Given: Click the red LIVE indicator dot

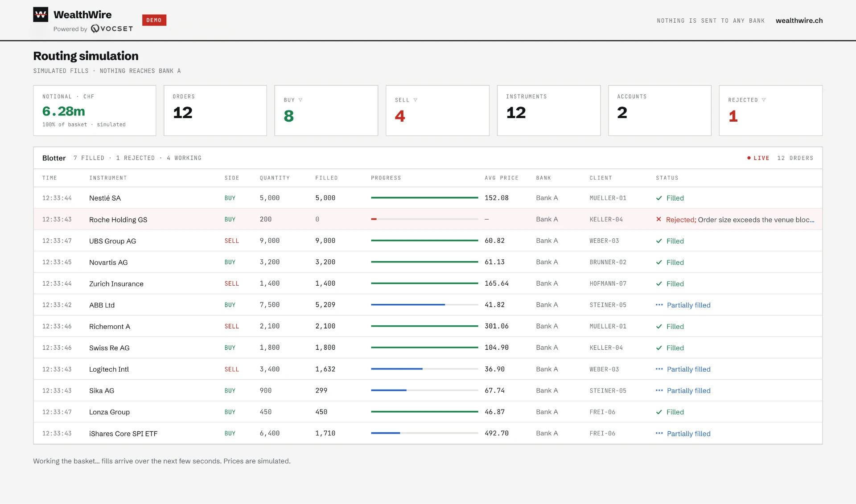Looking at the screenshot, I should click(749, 158).
